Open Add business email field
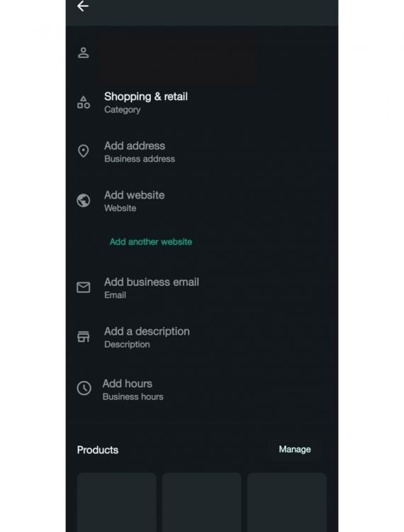 (202, 288)
